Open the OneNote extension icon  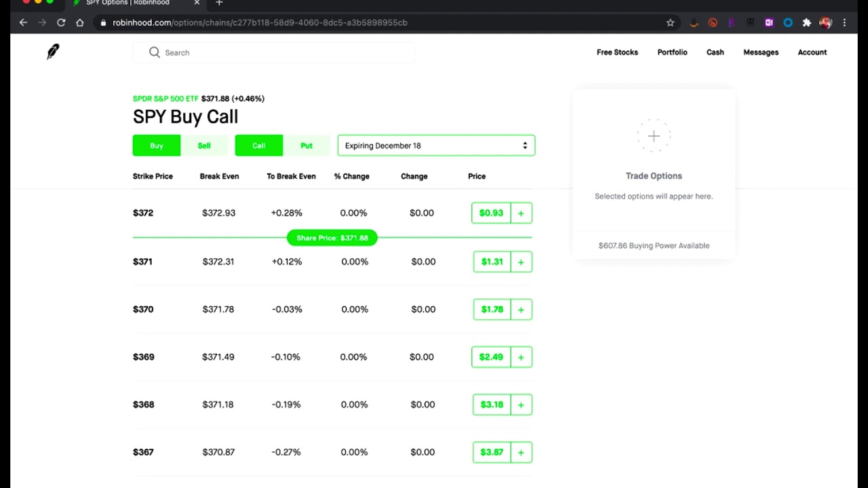769,22
